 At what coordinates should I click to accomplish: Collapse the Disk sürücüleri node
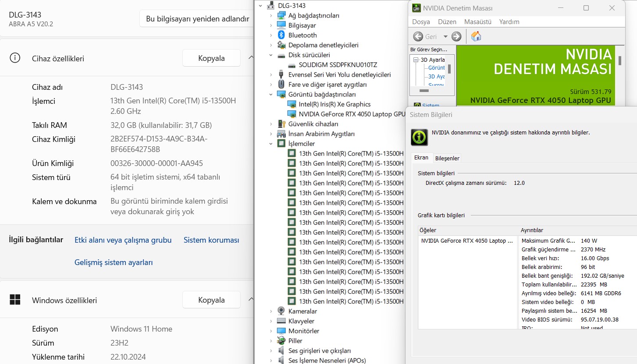(x=271, y=55)
